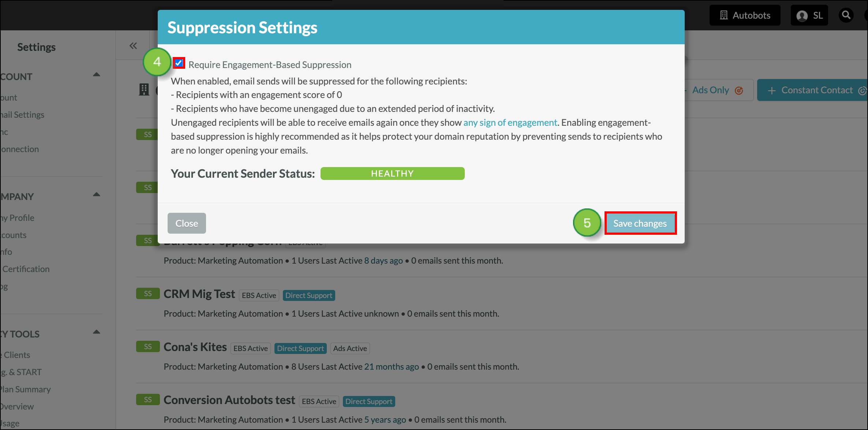The height and width of the screenshot is (430, 868).
Task: Click the Constant Contact add button
Action: (812, 90)
